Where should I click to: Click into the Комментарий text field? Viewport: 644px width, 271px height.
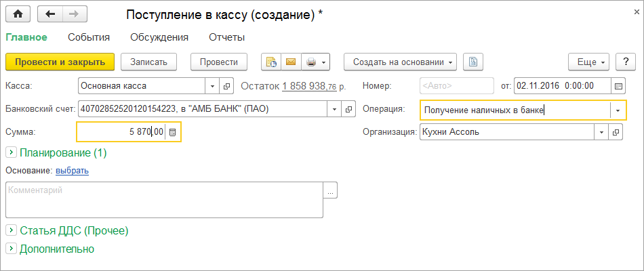click(x=164, y=199)
